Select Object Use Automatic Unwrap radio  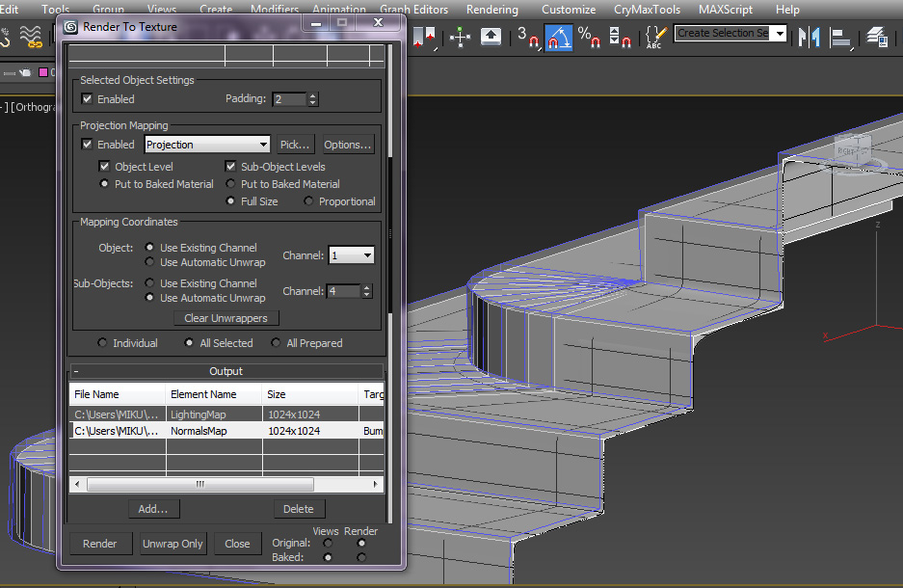click(x=149, y=262)
